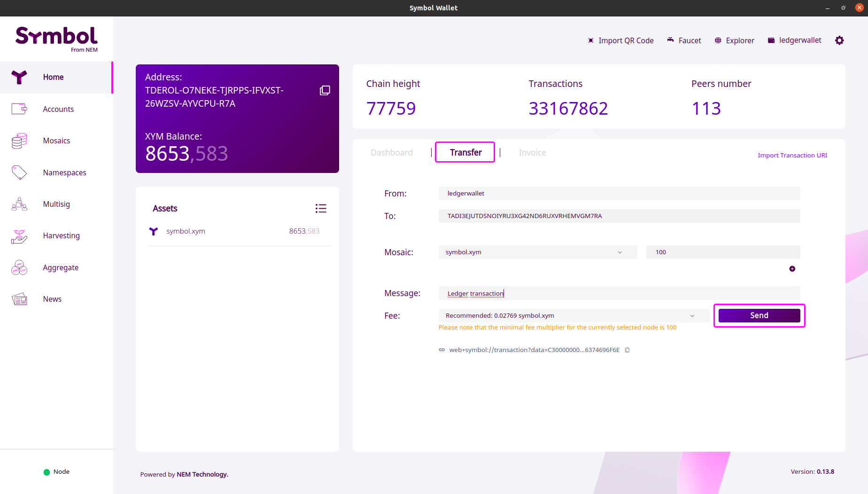Click the XYM Balance amount on card

(x=186, y=154)
